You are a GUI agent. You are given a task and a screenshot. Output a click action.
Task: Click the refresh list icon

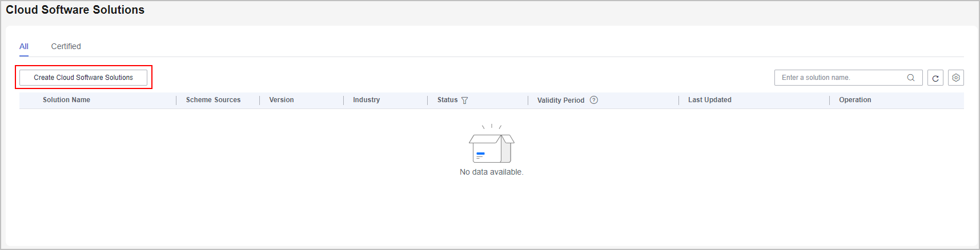click(x=935, y=78)
